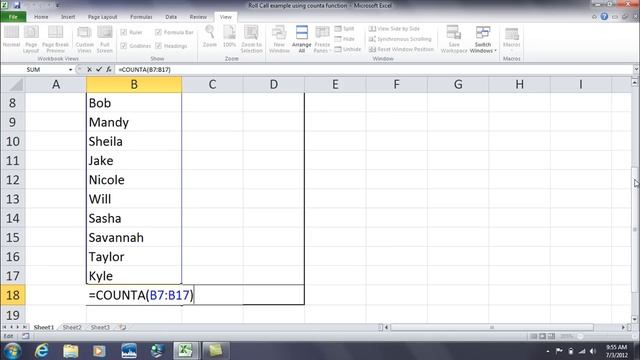Click Unhide window button

point(347,49)
